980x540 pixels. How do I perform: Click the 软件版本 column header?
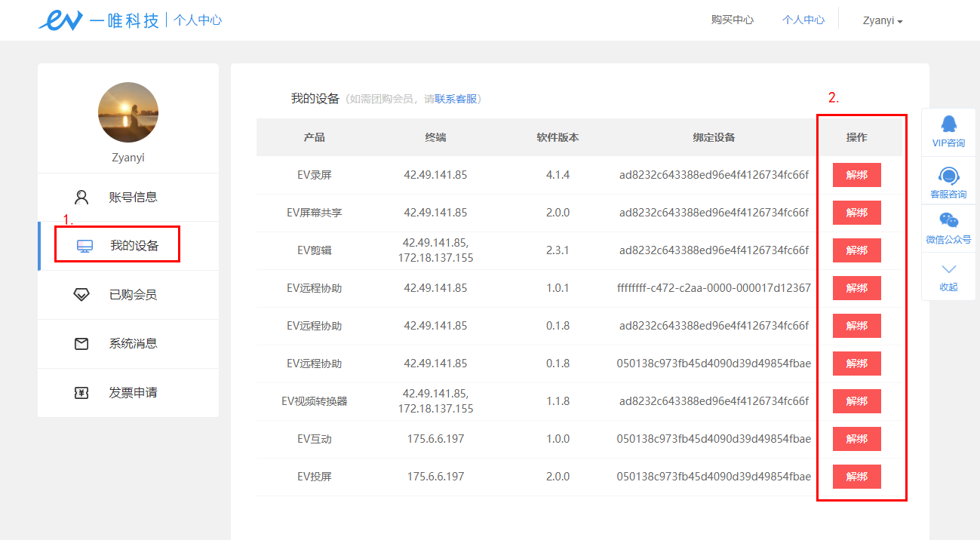pyautogui.click(x=558, y=137)
